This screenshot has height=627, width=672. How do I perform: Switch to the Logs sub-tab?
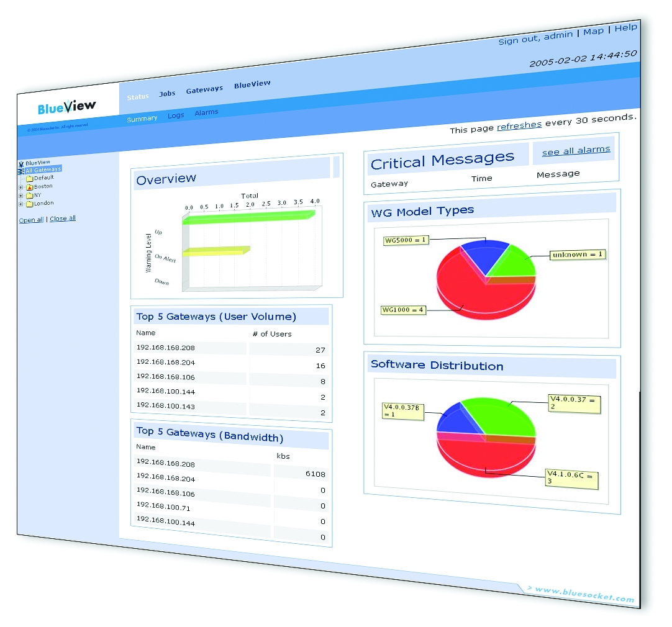click(176, 115)
